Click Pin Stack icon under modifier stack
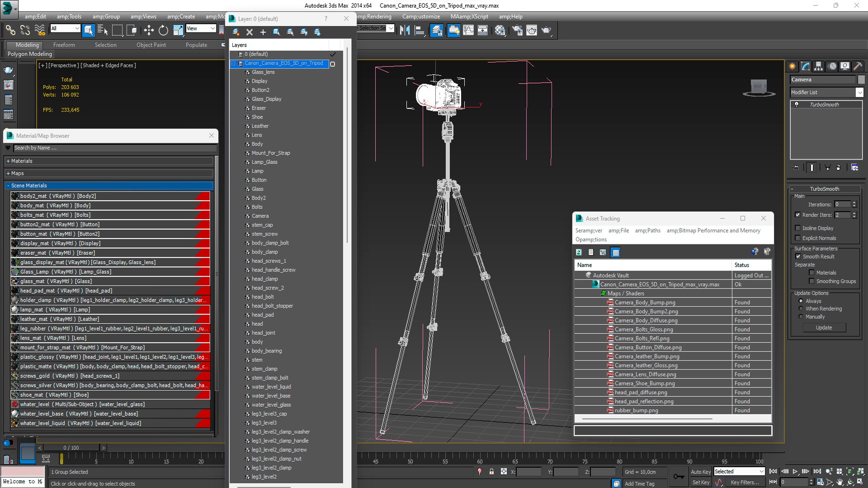This screenshot has height=488, width=868. [796, 167]
